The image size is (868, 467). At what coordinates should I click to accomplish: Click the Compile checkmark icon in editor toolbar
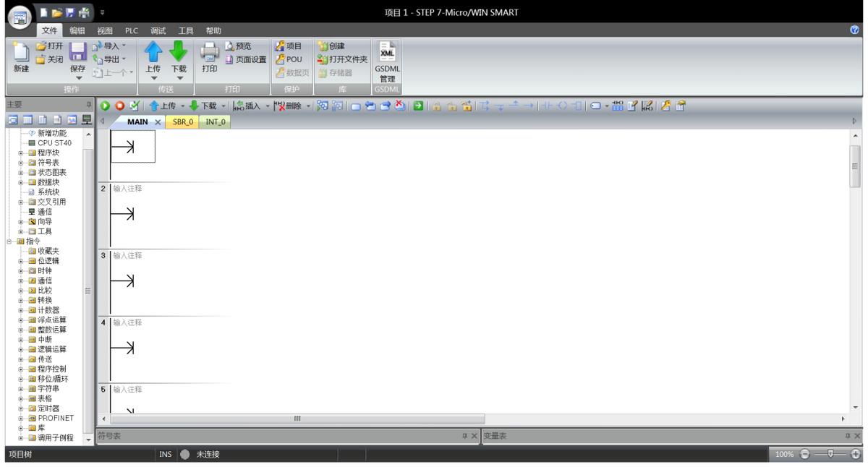(133, 106)
